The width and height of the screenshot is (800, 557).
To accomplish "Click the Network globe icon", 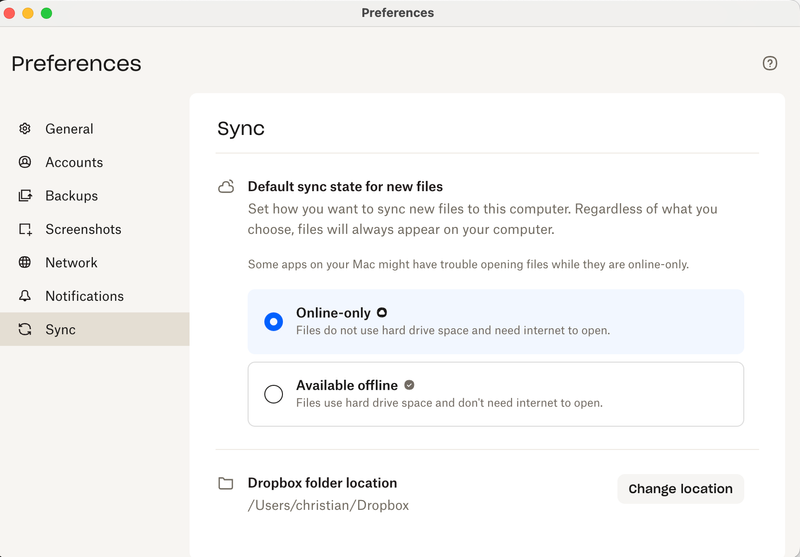I will click(x=25, y=263).
